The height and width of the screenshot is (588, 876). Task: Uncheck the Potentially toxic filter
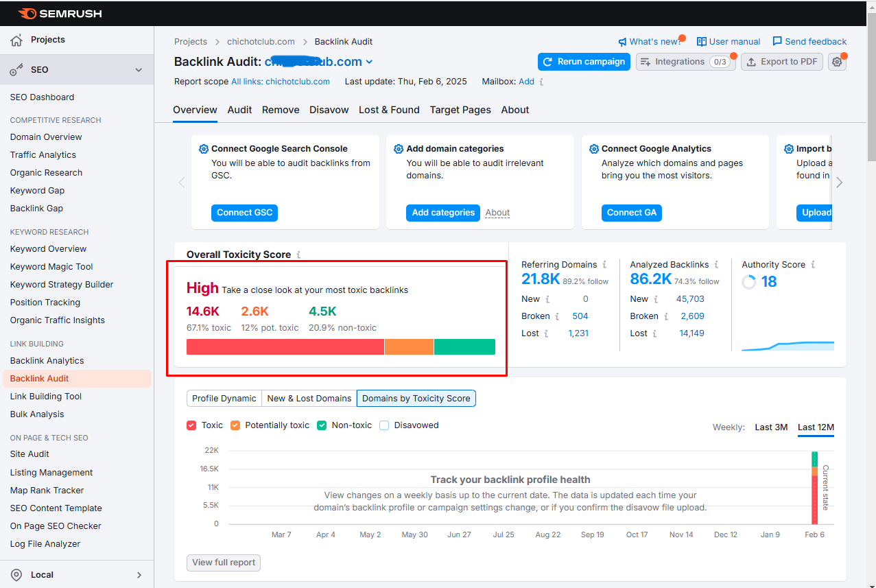(x=236, y=425)
